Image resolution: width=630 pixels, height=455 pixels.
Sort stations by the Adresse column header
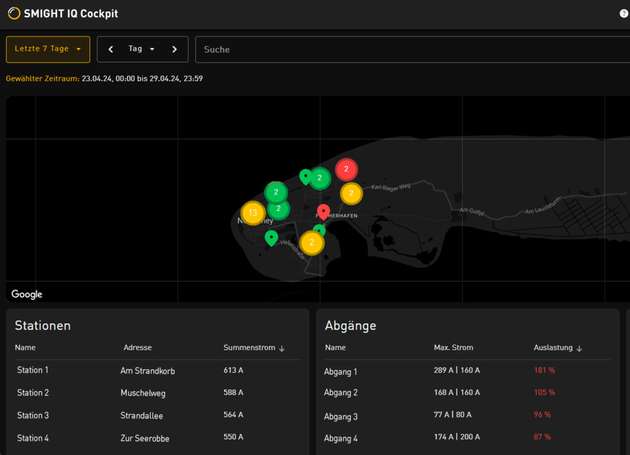pyautogui.click(x=137, y=347)
